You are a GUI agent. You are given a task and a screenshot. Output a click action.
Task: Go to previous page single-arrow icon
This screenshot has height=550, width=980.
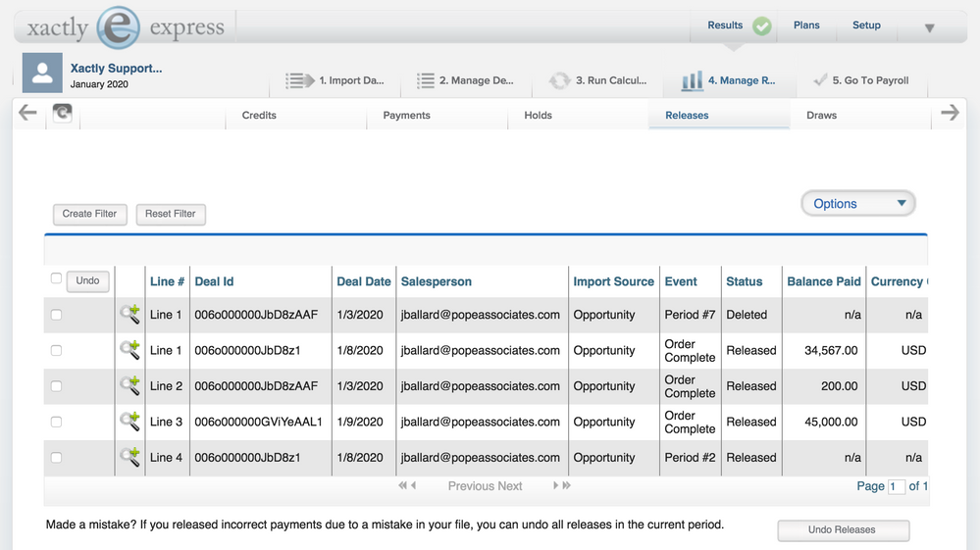coord(413,485)
